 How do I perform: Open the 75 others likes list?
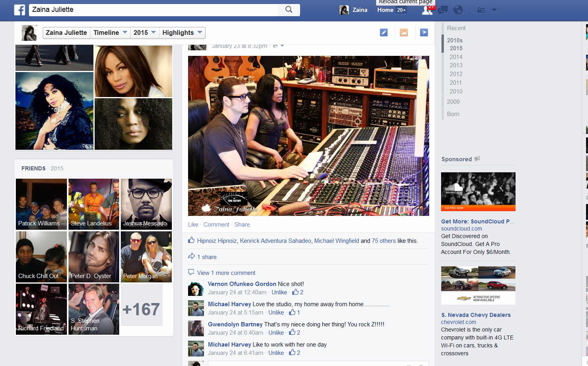[x=384, y=241]
